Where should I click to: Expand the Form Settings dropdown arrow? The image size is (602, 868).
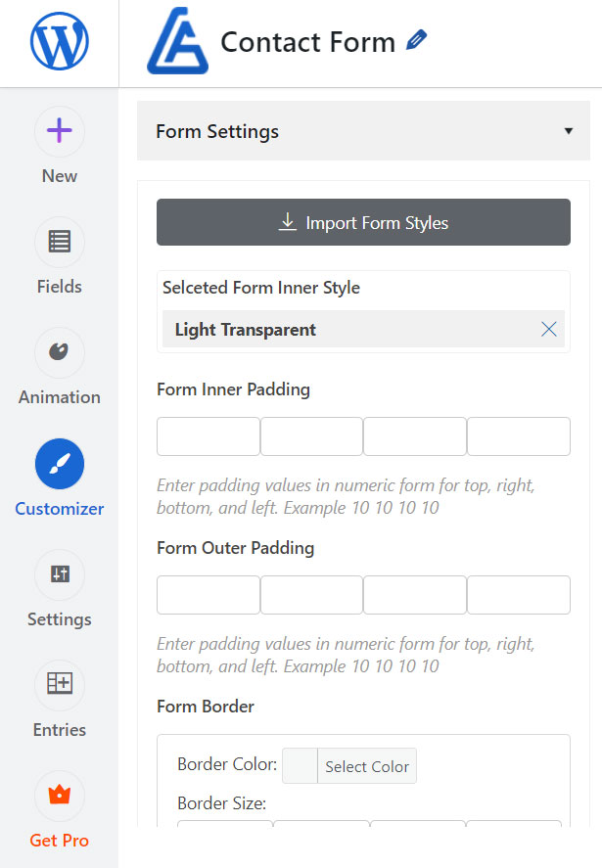(x=567, y=129)
